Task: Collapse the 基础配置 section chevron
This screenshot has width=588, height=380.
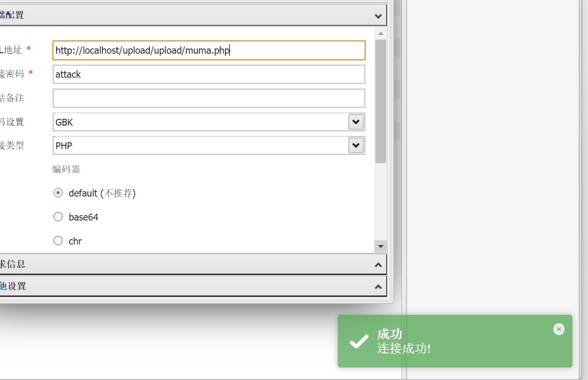Action: [378, 16]
